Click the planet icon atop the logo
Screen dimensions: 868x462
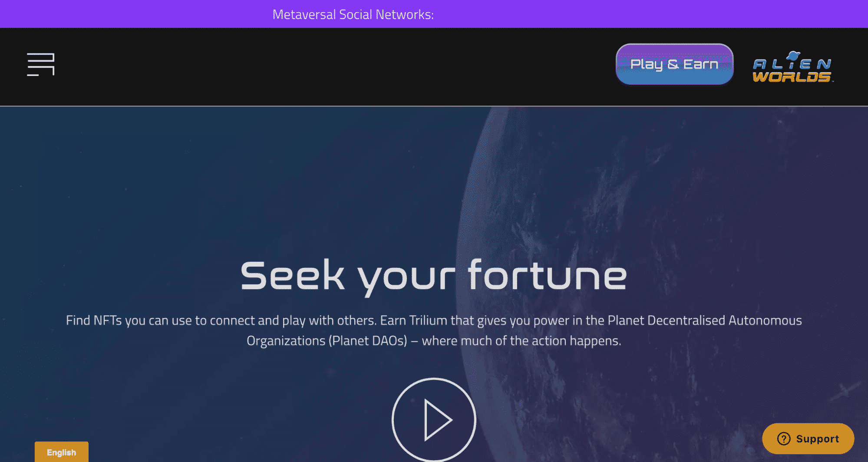pos(793,56)
